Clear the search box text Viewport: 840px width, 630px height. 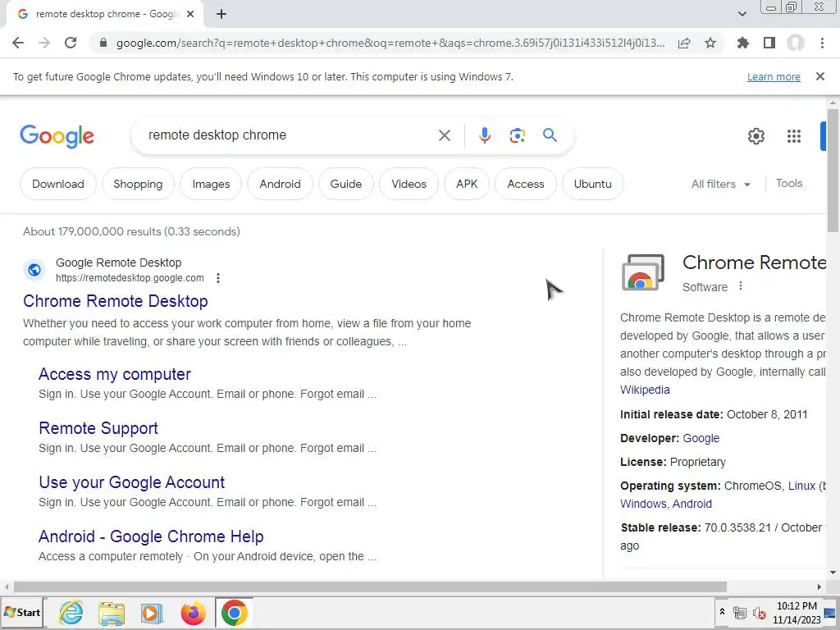[x=444, y=135]
